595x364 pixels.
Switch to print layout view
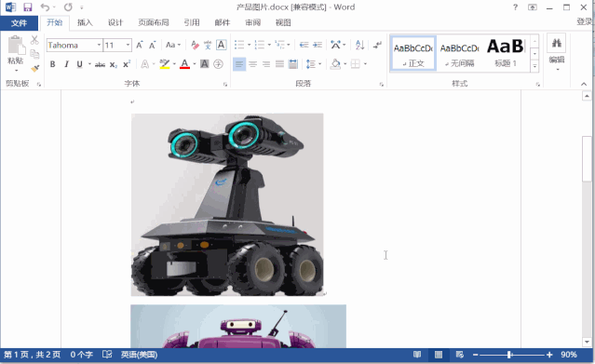[x=439, y=355]
